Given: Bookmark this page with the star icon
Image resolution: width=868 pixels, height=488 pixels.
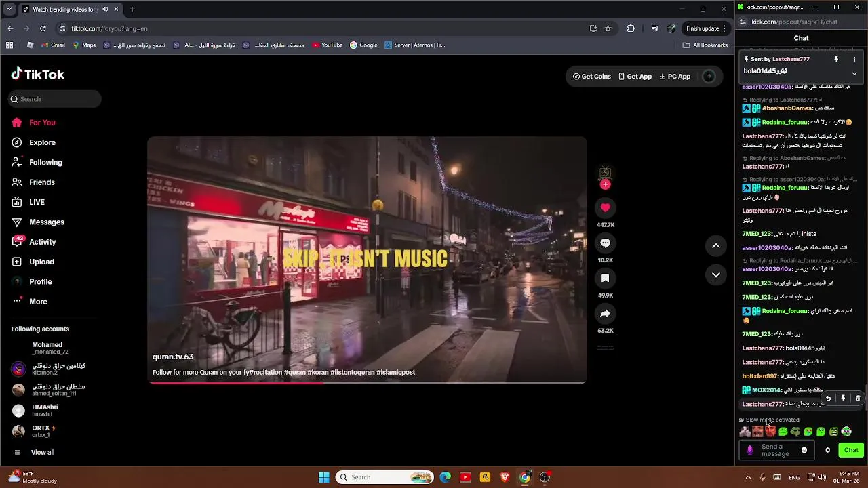Looking at the screenshot, I should coord(608,28).
